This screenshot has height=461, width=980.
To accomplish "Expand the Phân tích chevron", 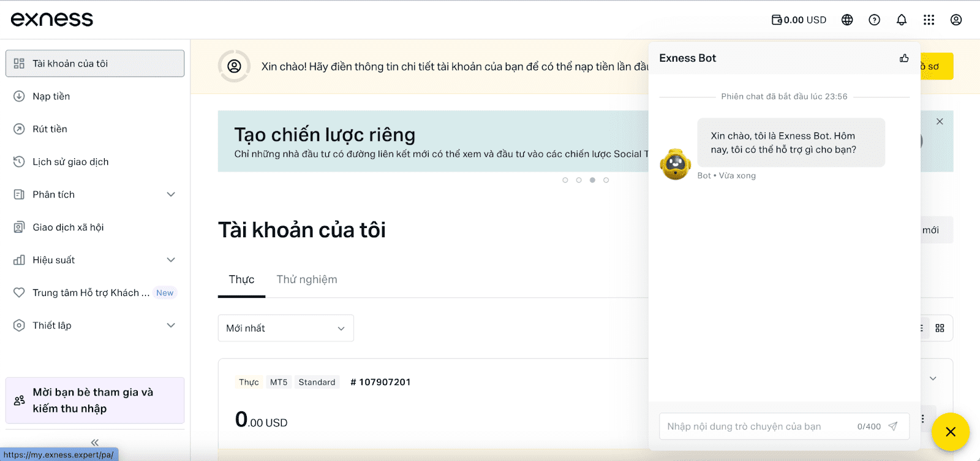I will click(171, 194).
